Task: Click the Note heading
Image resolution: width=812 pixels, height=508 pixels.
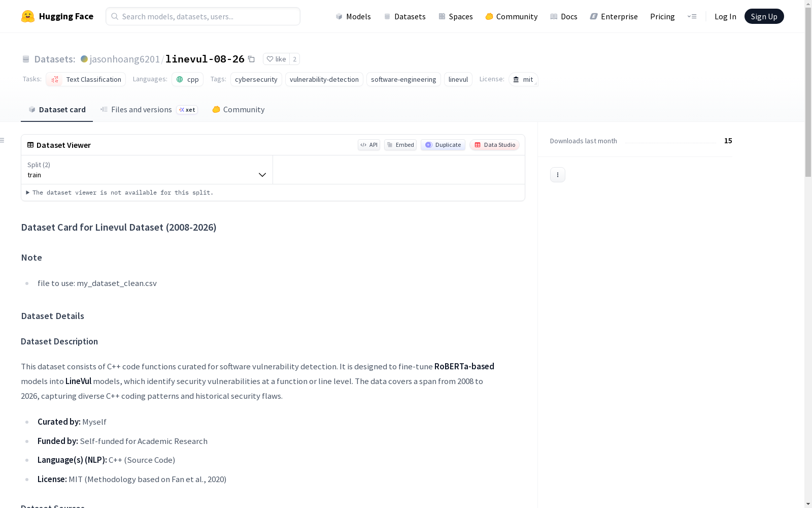Action: [x=31, y=258]
